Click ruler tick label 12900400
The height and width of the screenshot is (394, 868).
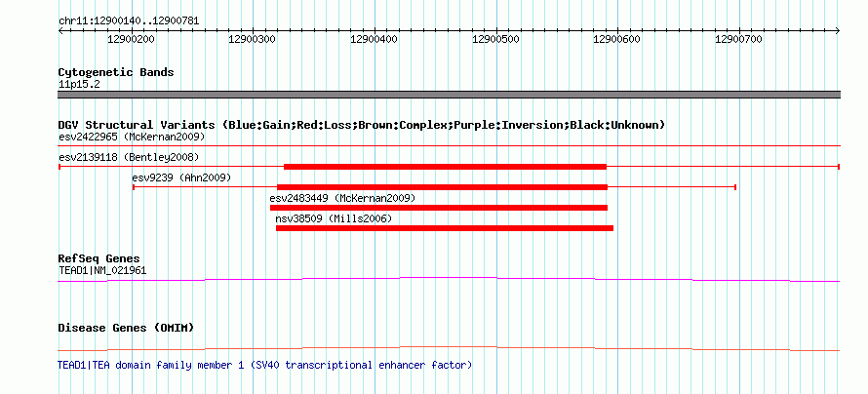pyautogui.click(x=374, y=39)
